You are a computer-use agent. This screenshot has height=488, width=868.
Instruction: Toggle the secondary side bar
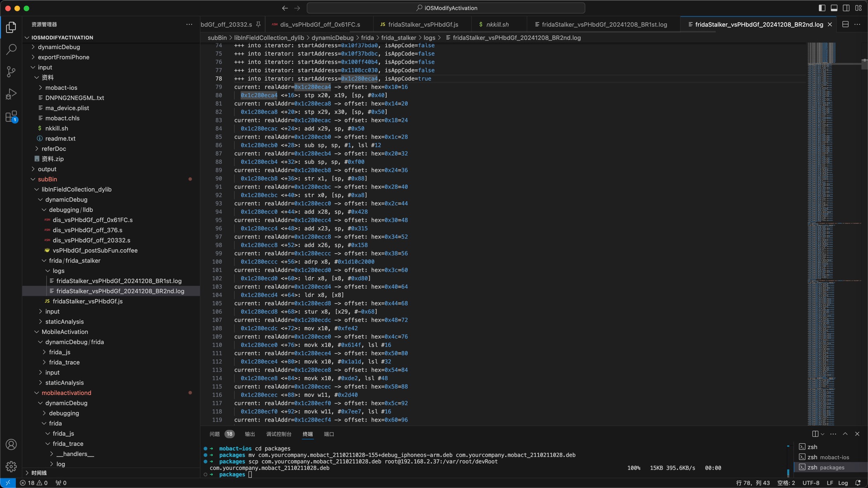(x=846, y=8)
